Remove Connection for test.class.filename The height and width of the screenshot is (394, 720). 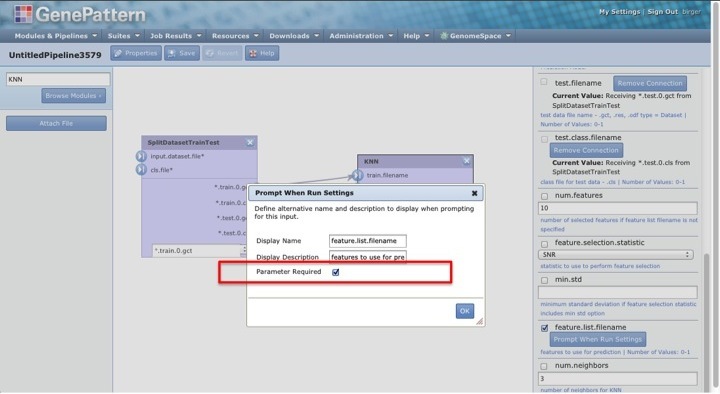pyautogui.click(x=586, y=151)
